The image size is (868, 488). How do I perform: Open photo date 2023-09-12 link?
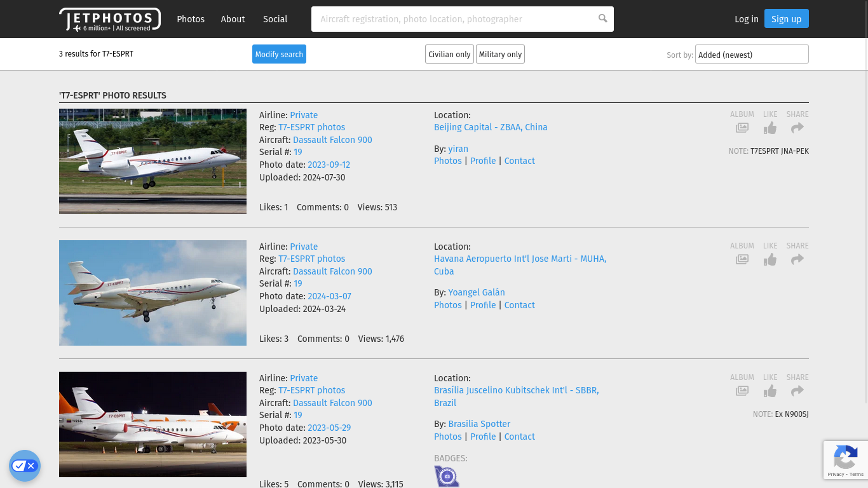click(329, 165)
